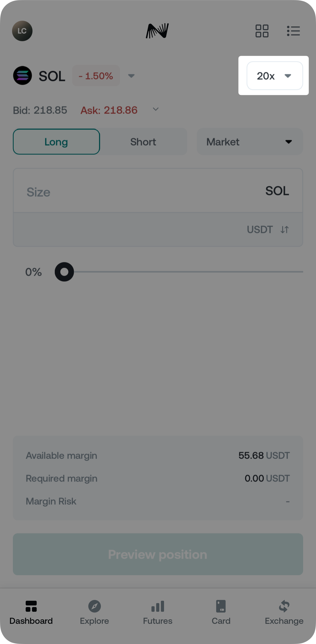Open the LC profile avatar
The height and width of the screenshot is (644, 316).
pyautogui.click(x=22, y=31)
